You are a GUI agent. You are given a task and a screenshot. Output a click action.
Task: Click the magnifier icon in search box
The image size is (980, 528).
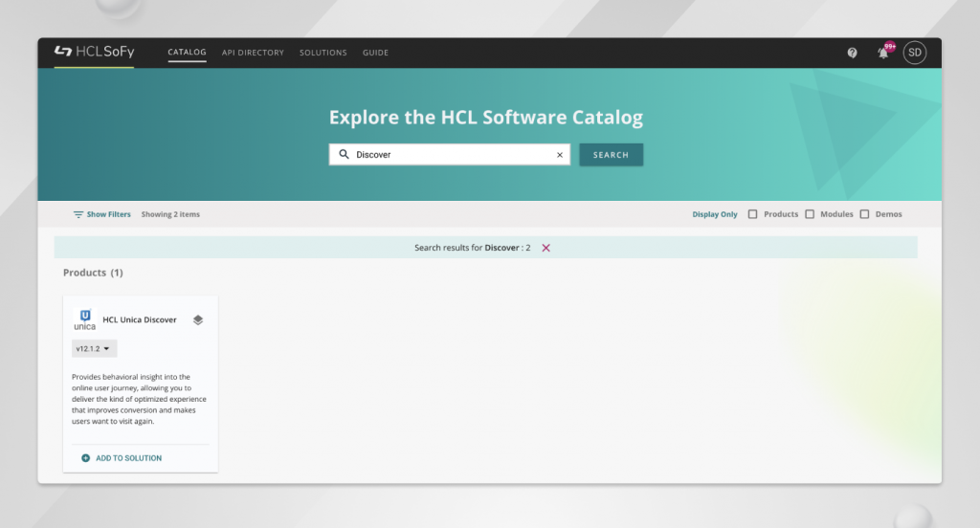pyautogui.click(x=344, y=154)
